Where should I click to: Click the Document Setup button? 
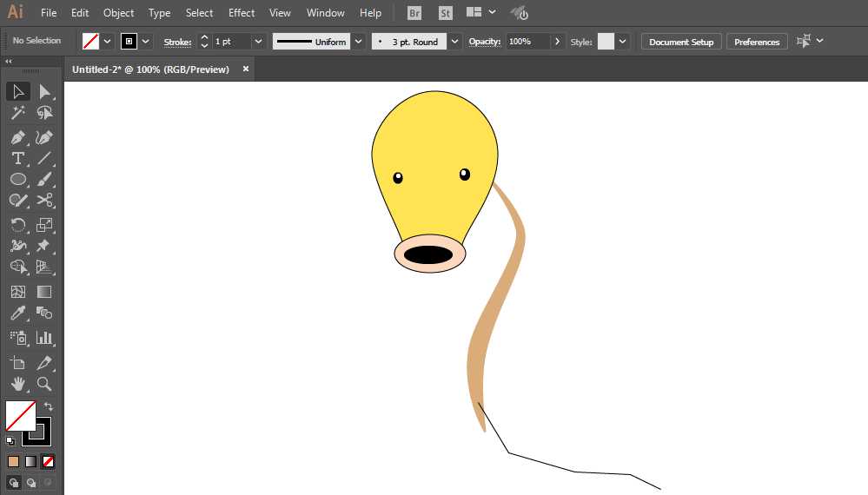pos(680,42)
